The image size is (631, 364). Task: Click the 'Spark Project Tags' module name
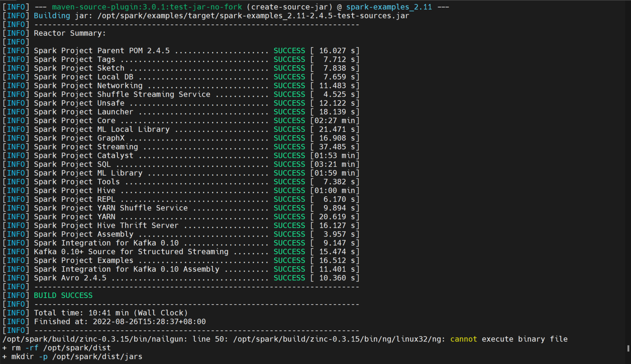75,60
